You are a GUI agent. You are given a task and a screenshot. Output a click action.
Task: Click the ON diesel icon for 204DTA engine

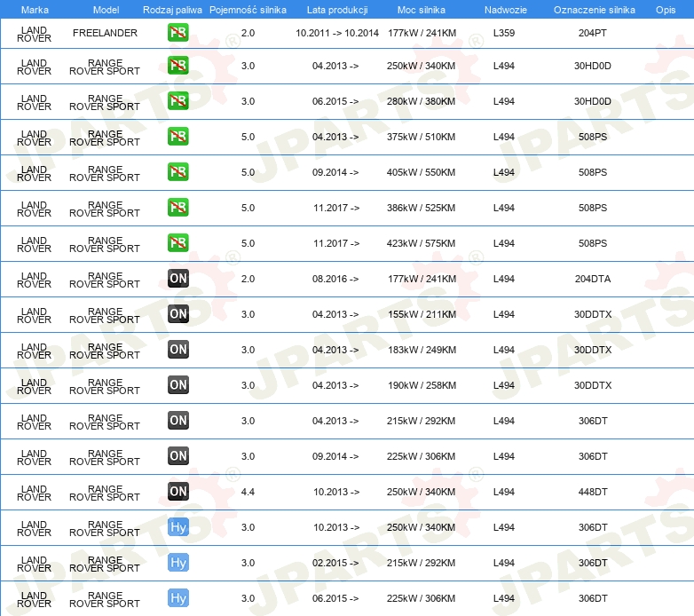(x=177, y=279)
